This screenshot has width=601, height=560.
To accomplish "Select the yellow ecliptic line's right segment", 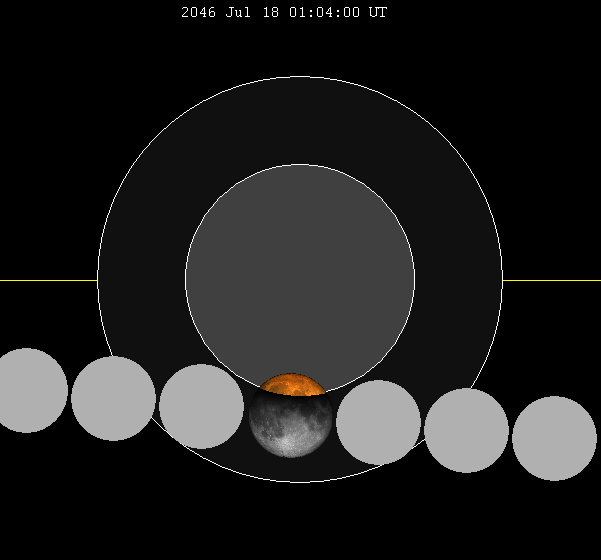I will coord(551,280).
